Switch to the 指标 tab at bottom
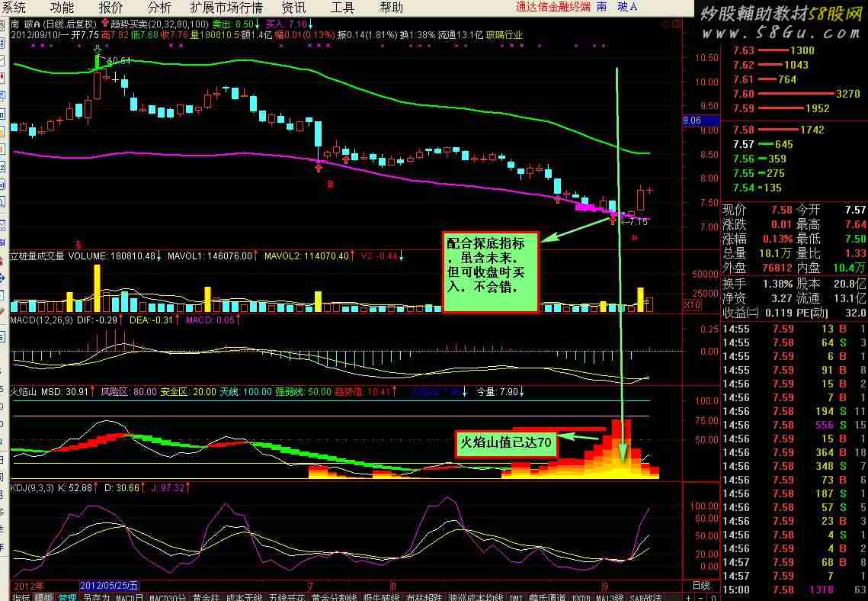Image resolution: width=868 pixels, height=601 pixels. [x=21, y=597]
